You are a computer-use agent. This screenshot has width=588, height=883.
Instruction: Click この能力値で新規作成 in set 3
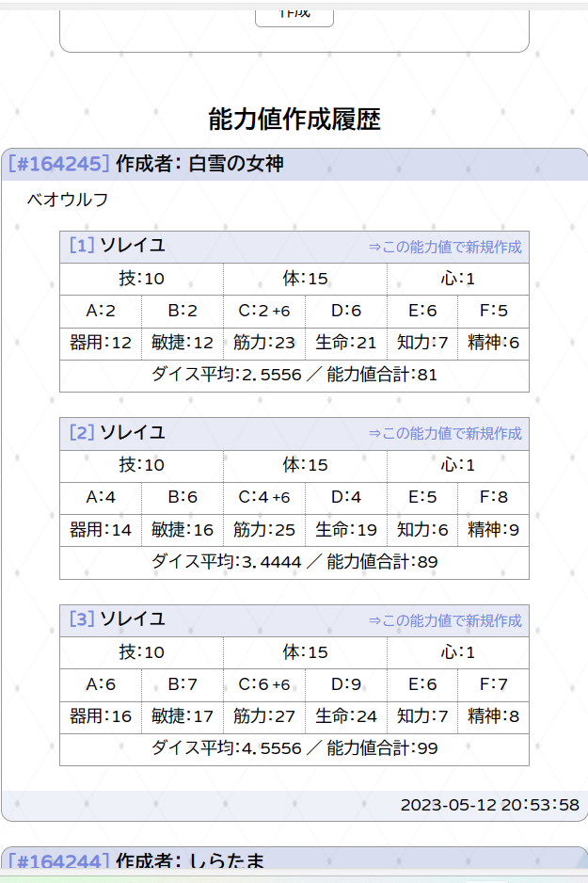pyautogui.click(x=445, y=620)
